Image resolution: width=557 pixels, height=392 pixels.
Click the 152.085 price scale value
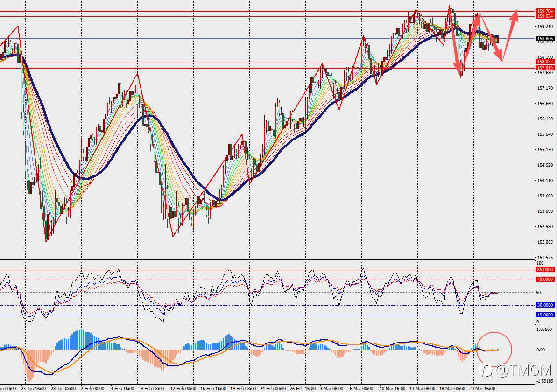pyautogui.click(x=545, y=242)
